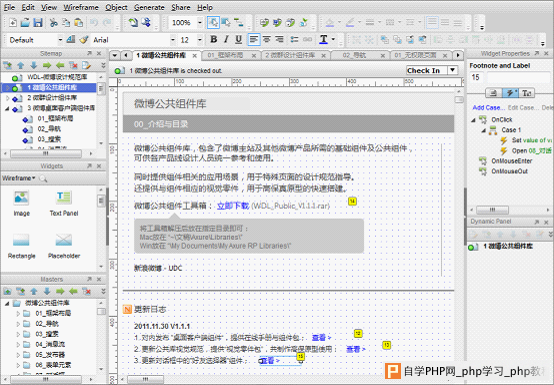554x385 pixels.
Task: Delete sitemap page icon
Action: 73,65
